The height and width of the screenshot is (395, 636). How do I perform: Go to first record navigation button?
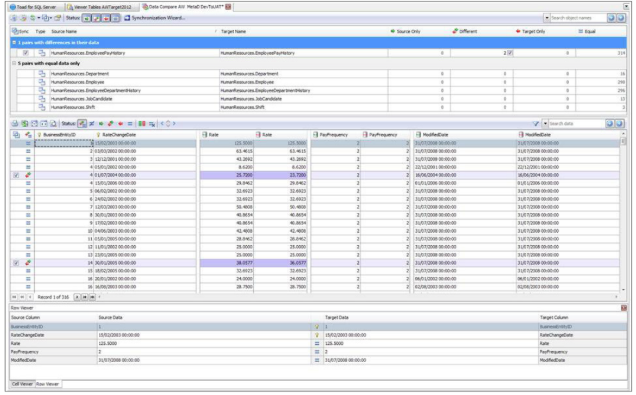pos(14,297)
